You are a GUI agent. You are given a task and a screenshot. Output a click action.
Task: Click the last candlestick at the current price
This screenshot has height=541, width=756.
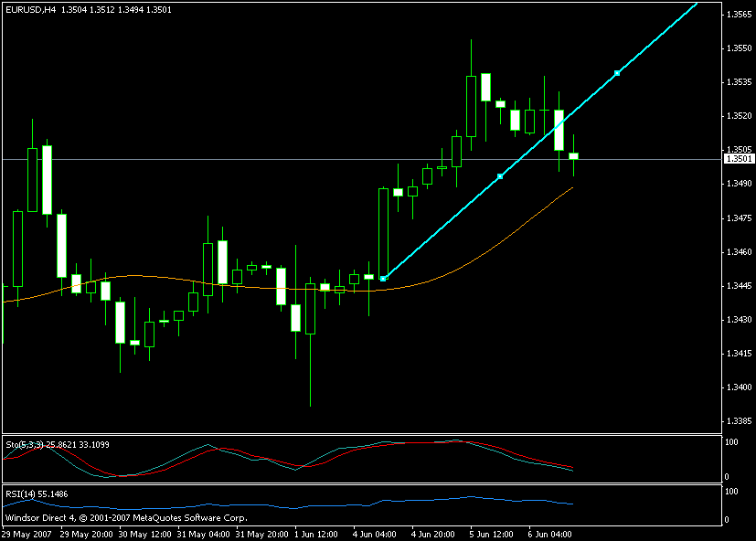tap(574, 156)
